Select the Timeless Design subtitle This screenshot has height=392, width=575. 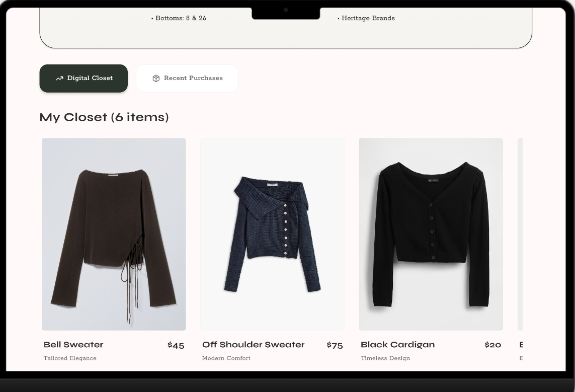(x=385, y=358)
